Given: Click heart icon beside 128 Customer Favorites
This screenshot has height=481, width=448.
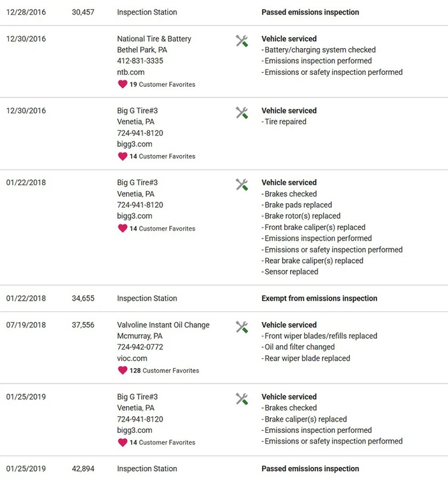Looking at the screenshot, I should pyautogui.click(x=122, y=370).
